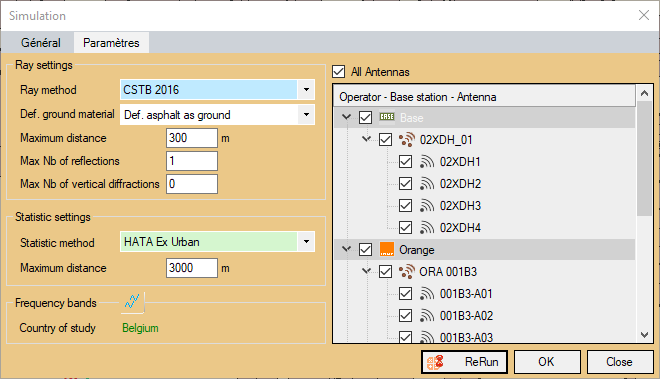The width and height of the screenshot is (660, 379).
Task: Click the Max Nb of reflections field
Action: 192,161
